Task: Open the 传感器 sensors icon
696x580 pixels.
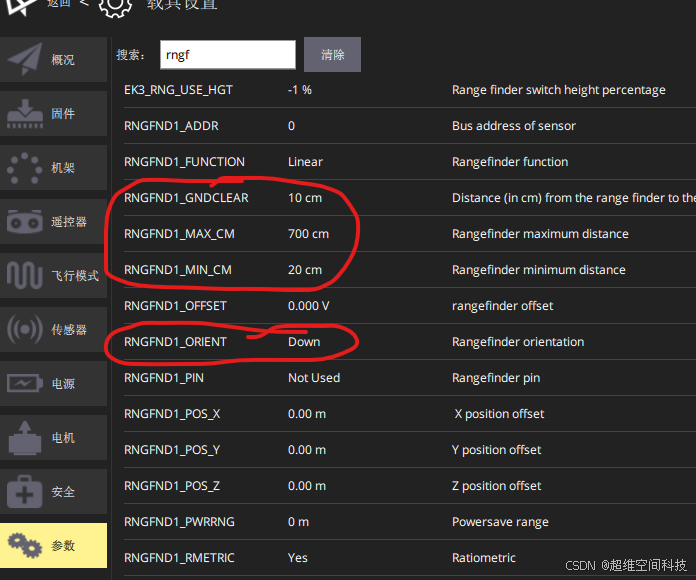Action: [25, 329]
